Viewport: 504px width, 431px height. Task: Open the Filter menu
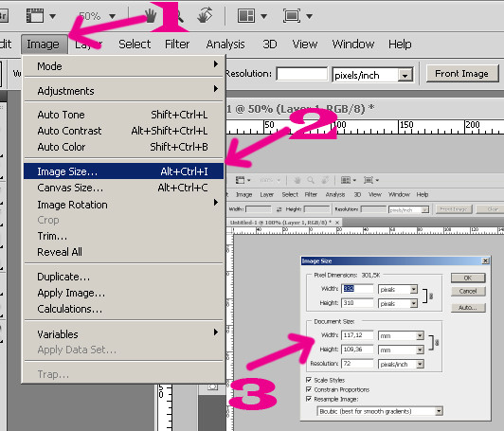(177, 44)
